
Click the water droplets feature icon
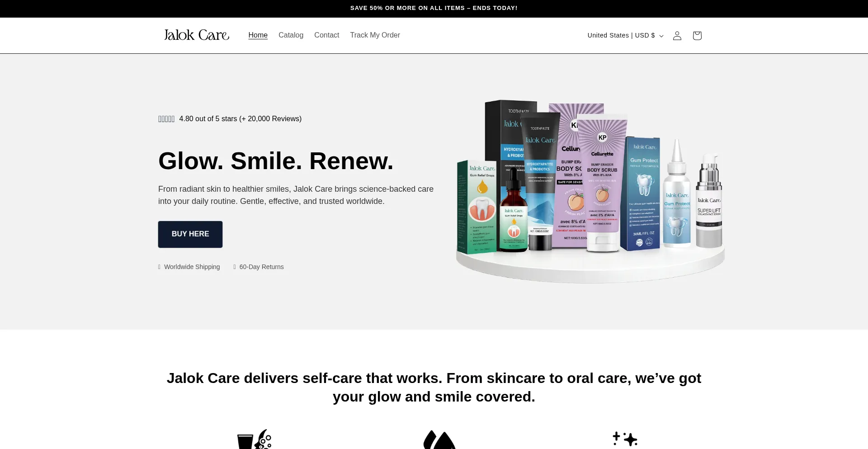(x=439, y=440)
